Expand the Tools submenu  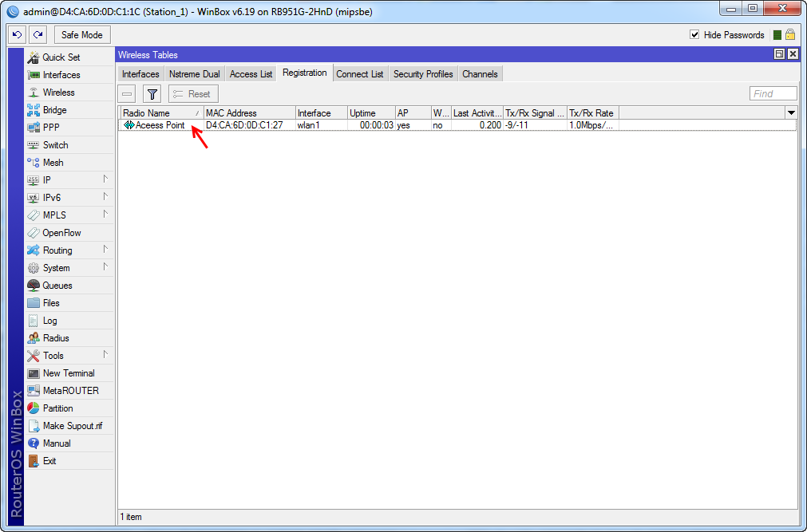[x=105, y=355]
